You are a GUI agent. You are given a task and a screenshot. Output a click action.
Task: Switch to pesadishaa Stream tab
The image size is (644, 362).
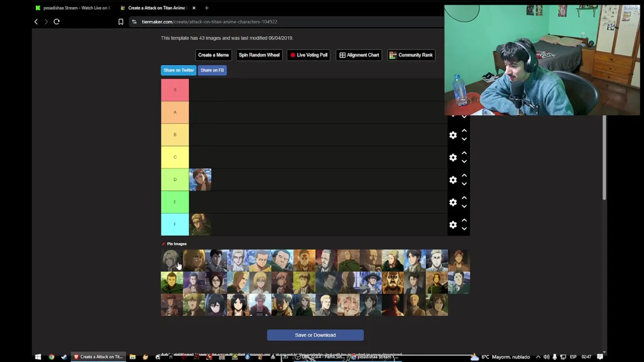coord(74,8)
